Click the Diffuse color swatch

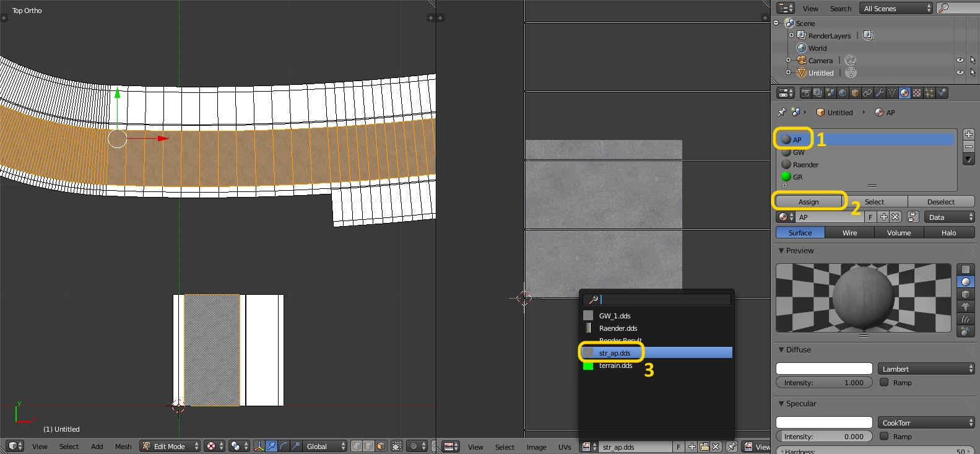(824, 369)
